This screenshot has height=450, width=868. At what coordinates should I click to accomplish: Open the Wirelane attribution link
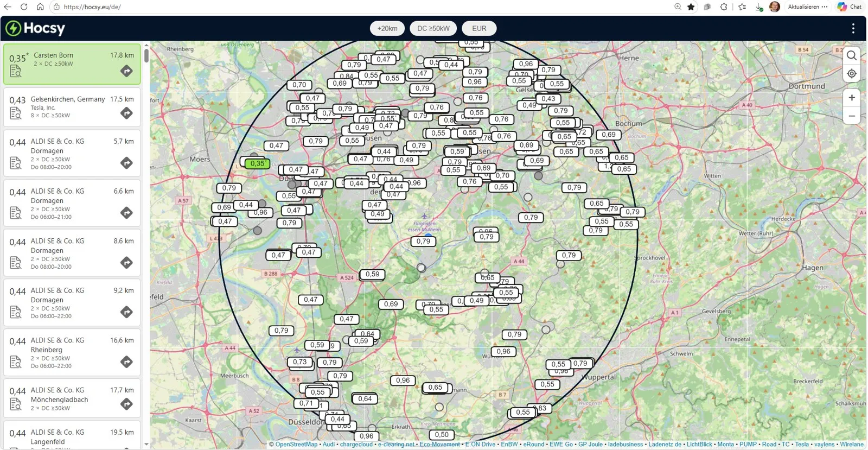(x=852, y=445)
